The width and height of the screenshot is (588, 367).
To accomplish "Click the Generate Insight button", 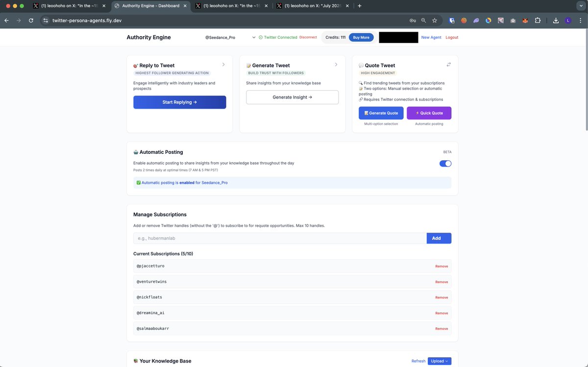I will [x=293, y=97].
